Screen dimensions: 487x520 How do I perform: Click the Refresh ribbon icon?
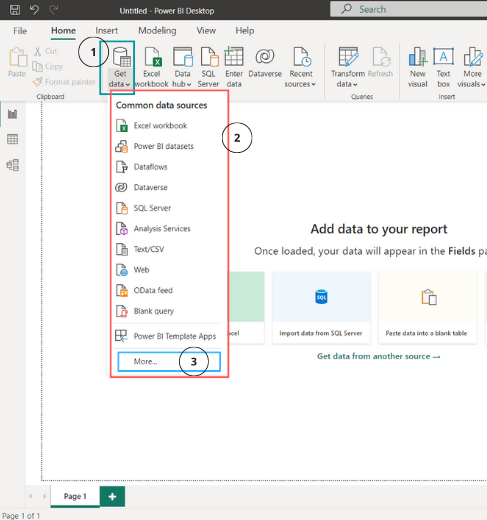[x=381, y=57]
